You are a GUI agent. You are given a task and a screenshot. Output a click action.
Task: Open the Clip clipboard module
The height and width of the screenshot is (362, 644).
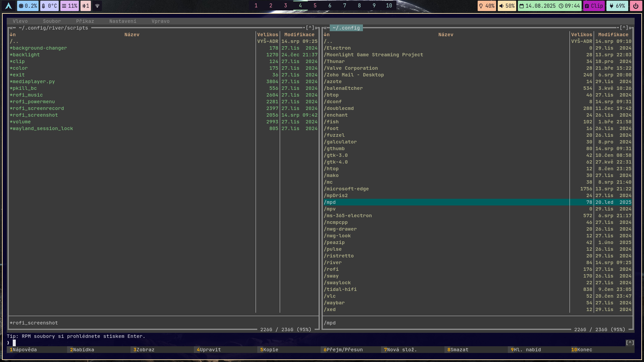coord(594,6)
